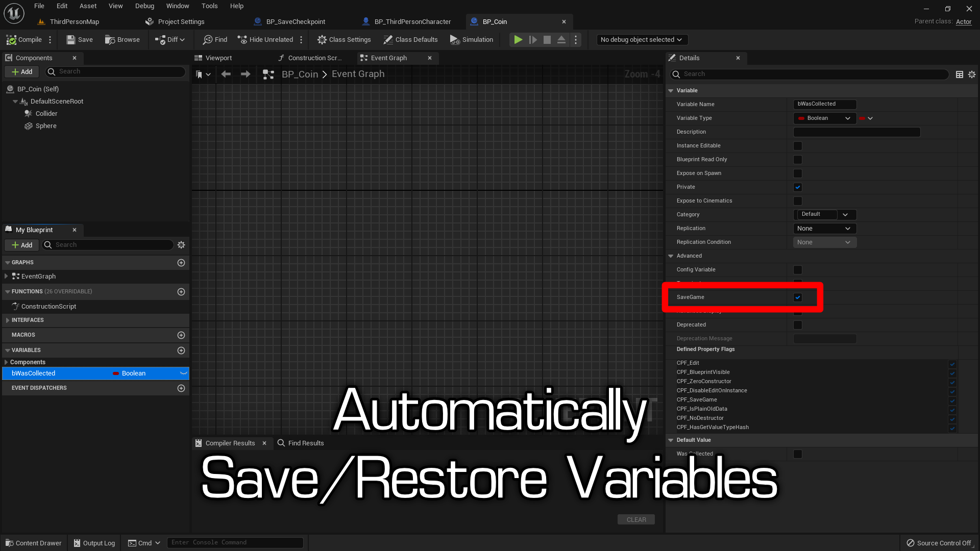Open the Variable Type Boolean dropdown
The height and width of the screenshot is (551, 980).
(824, 118)
